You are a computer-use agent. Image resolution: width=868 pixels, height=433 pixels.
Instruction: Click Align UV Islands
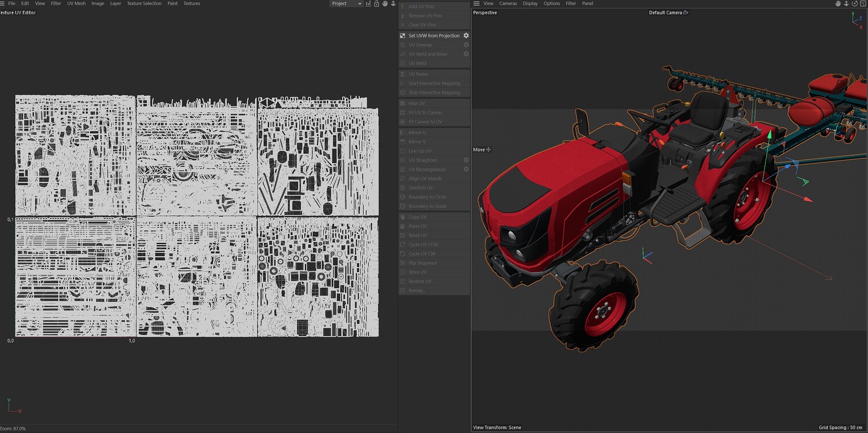(x=434, y=179)
